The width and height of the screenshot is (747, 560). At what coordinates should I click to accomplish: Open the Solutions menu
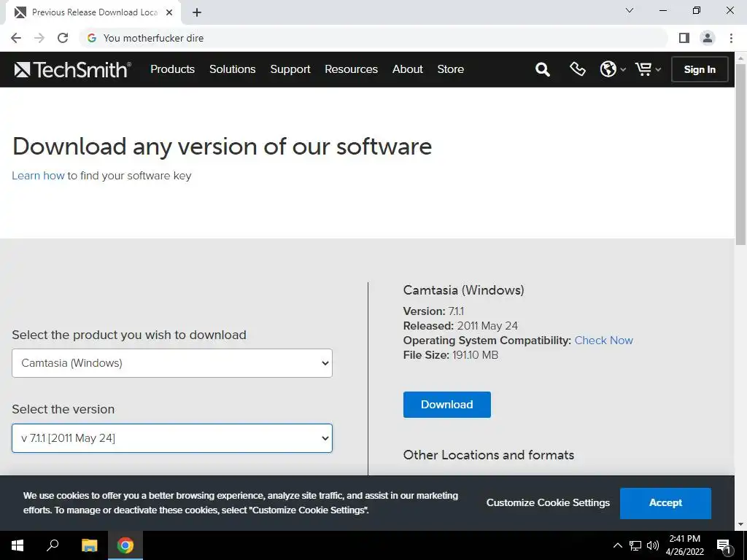click(x=233, y=69)
